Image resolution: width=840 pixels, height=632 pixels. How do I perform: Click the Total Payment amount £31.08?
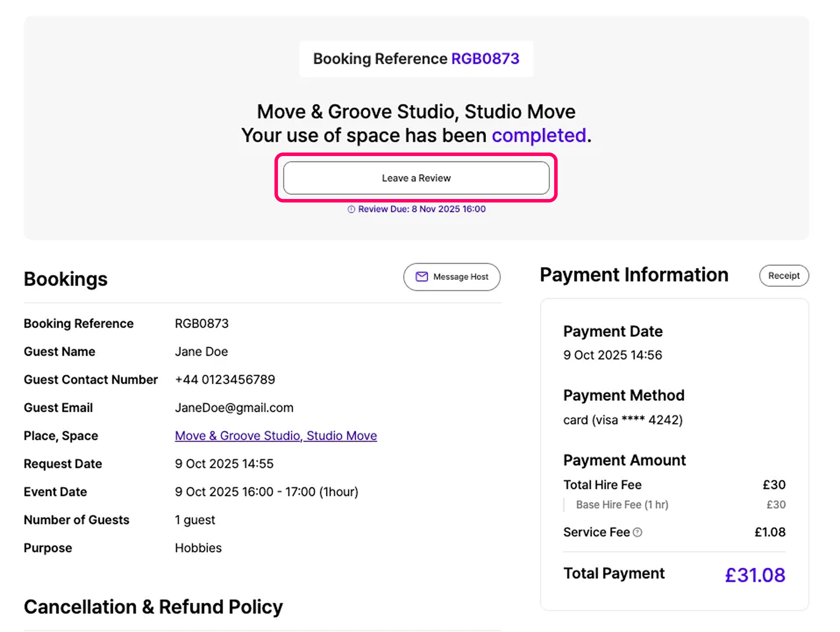tap(755, 575)
